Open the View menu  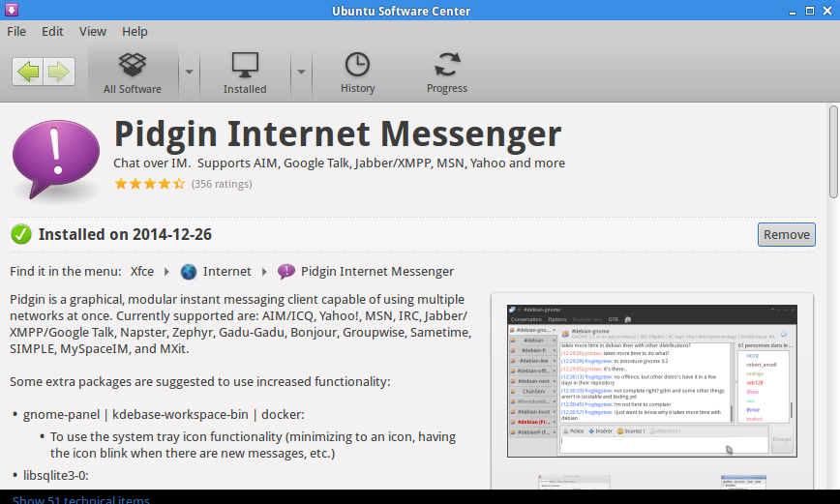pyautogui.click(x=93, y=32)
